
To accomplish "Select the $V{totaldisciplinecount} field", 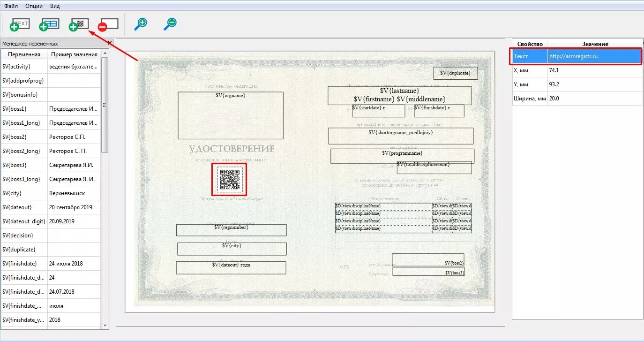I will pos(434,167).
